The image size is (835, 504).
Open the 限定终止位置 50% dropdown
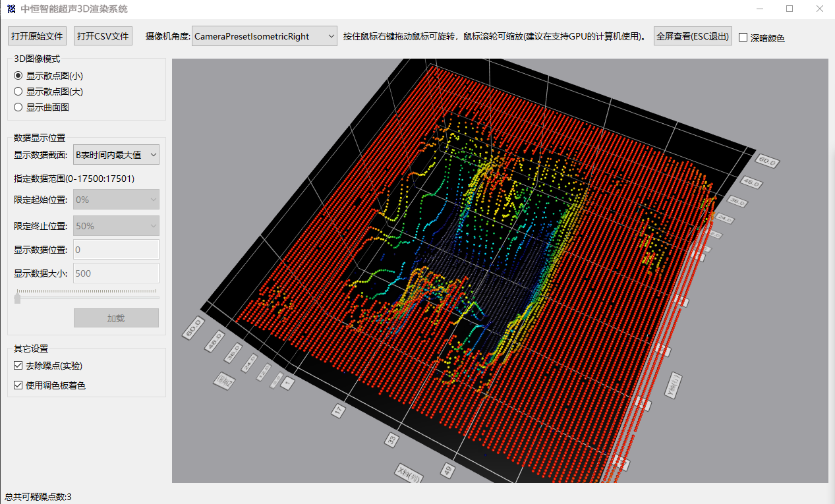[116, 226]
